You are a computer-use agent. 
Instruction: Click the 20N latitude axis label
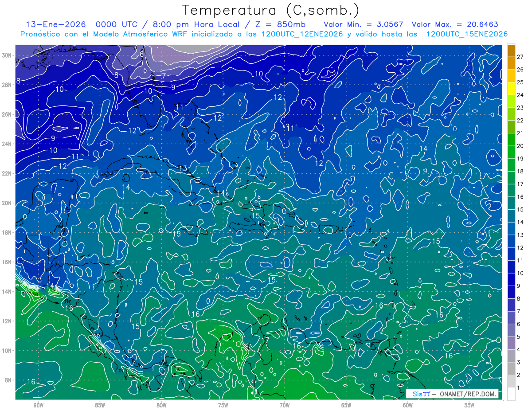pyautogui.click(x=7, y=203)
